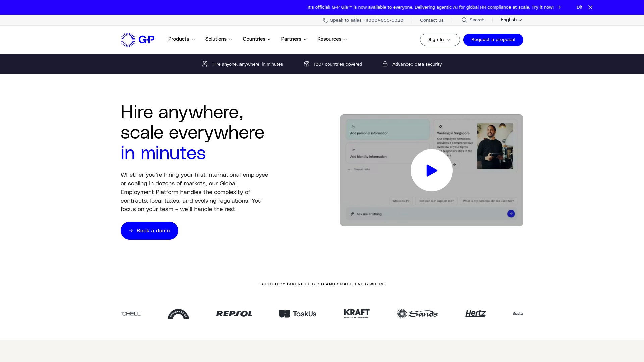The width and height of the screenshot is (644, 362).
Task: Click the 'Dit' label in the banner
Action: 579,7
